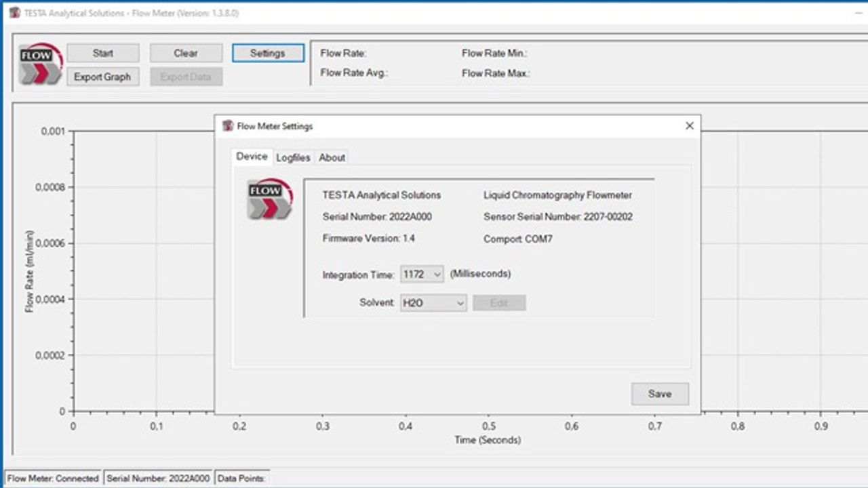Click the Comport: COM7 text
868x488 pixels.
(518, 239)
